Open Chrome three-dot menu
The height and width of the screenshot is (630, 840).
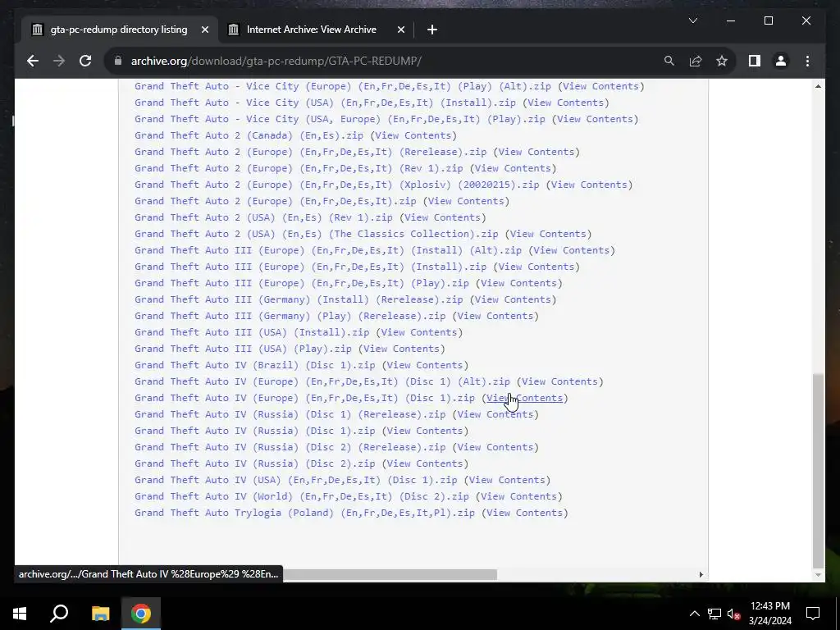(x=807, y=61)
